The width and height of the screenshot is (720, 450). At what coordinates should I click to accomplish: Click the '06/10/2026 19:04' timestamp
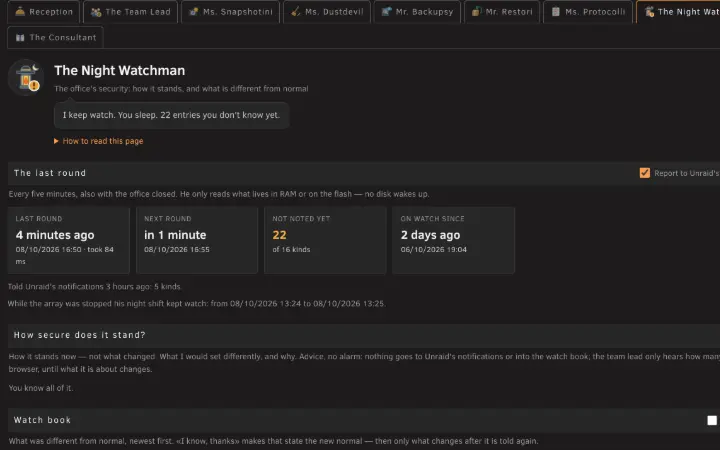click(433, 249)
